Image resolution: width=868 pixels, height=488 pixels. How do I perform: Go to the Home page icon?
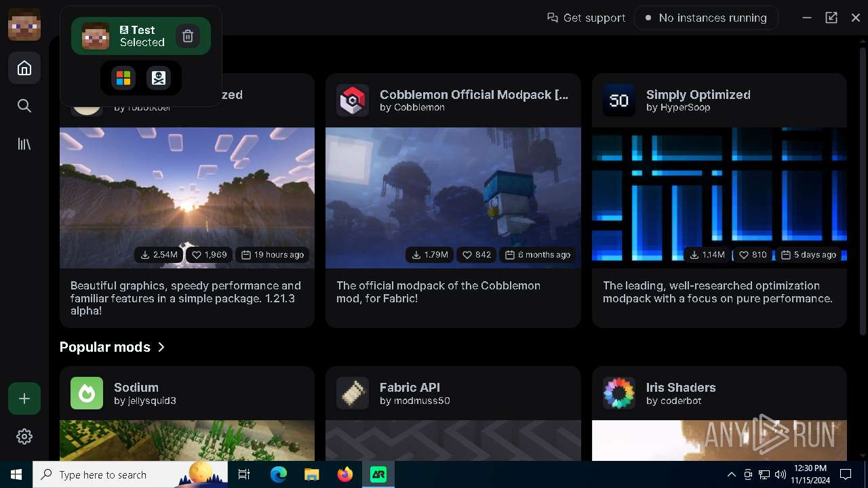[24, 68]
